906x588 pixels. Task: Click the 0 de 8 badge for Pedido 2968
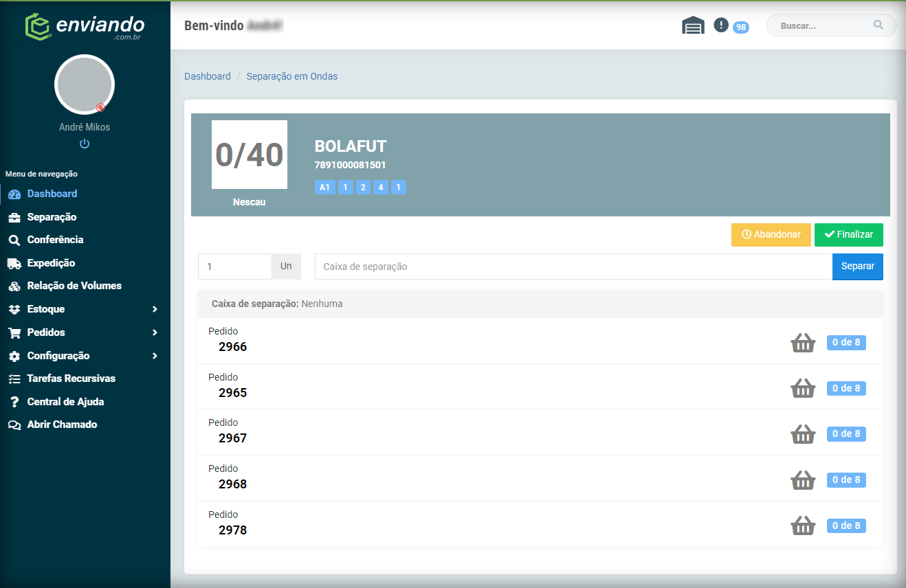coord(846,480)
